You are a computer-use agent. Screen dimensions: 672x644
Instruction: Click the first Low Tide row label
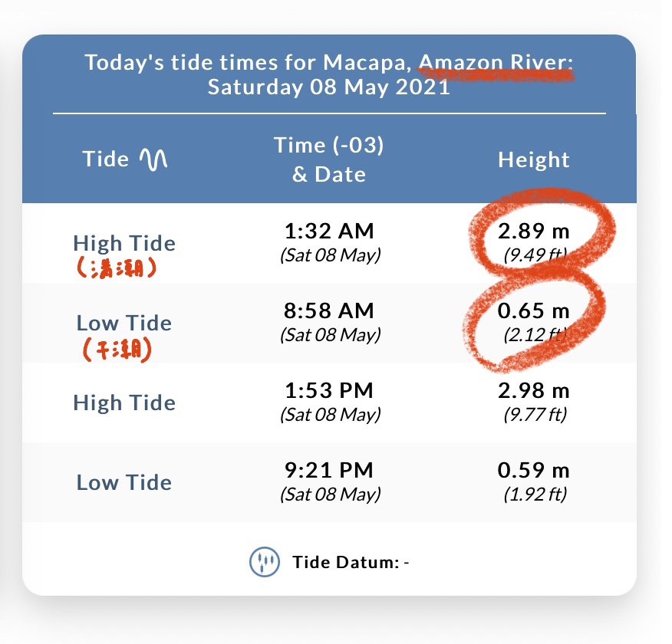[x=124, y=323]
